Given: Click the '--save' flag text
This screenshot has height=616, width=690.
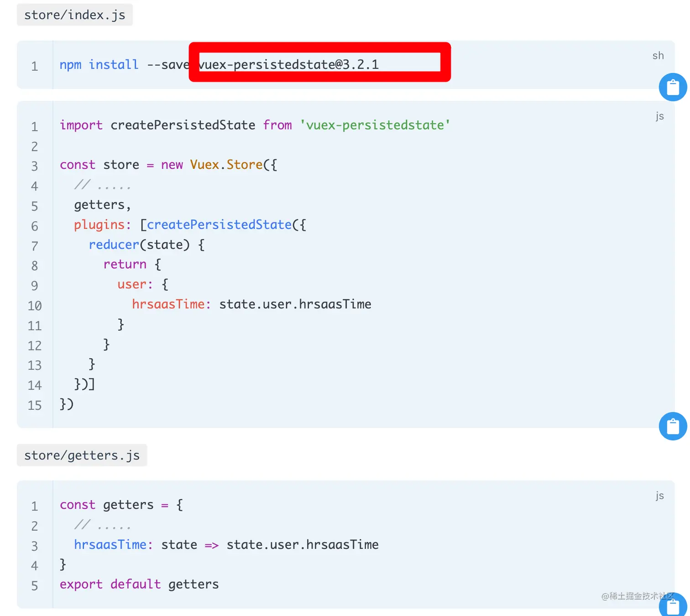Looking at the screenshot, I should (167, 65).
